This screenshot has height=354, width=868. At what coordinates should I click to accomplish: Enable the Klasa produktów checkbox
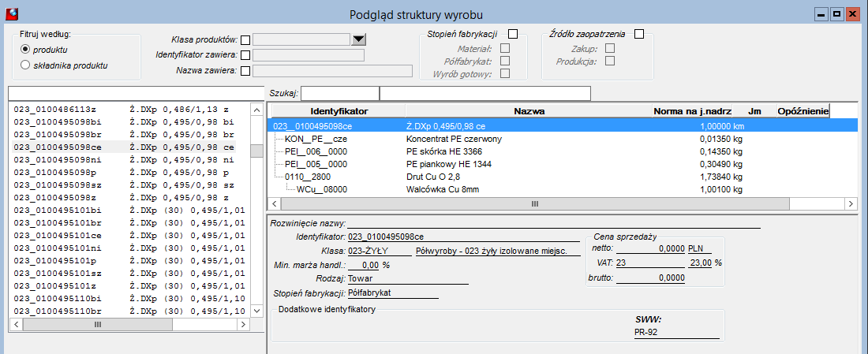(245, 40)
